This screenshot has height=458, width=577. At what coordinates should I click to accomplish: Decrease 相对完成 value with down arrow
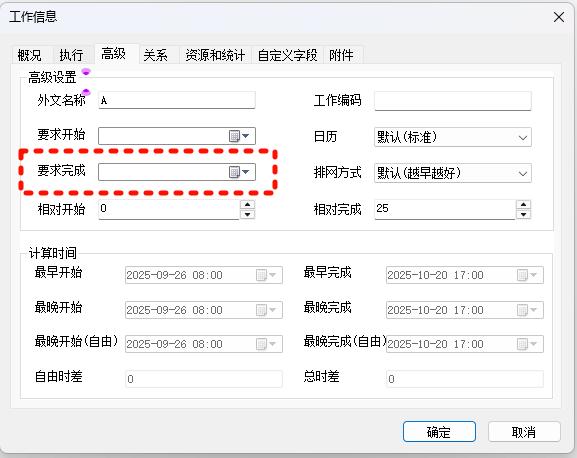pyautogui.click(x=523, y=214)
